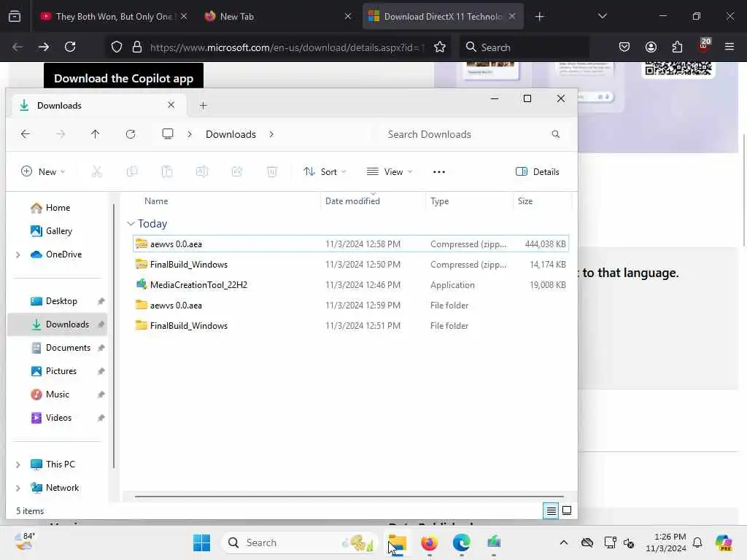Click the horizontal scrollbar in the file list
This screenshot has height=560, width=747.
point(349,496)
